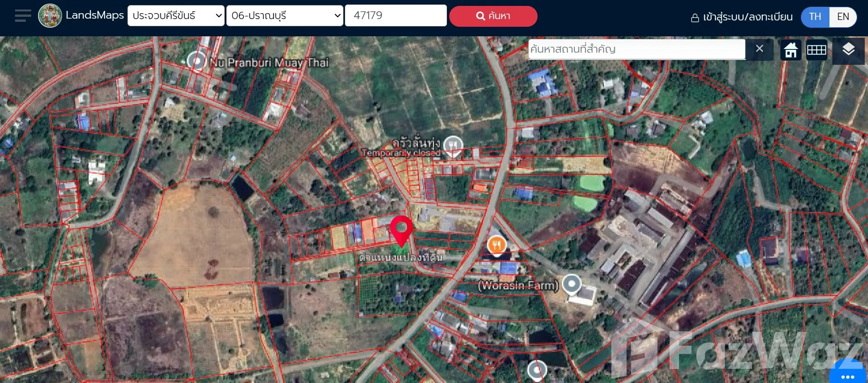The width and height of the screenshot is (868, 383).
Task: Click the parcel number field 47179
Action: point(395,16)
